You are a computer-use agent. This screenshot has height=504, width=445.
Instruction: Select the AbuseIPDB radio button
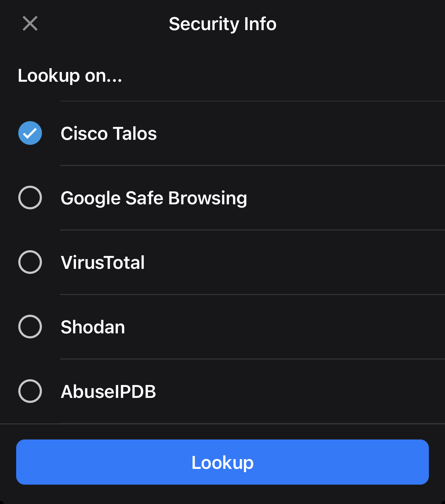click(x=30, y=391)
